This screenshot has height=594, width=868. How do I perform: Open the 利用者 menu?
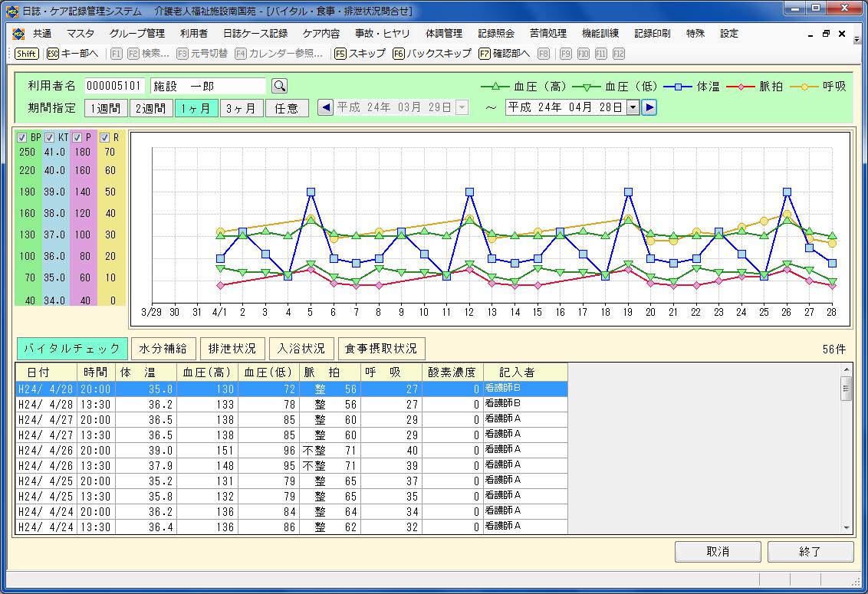pos(193,34)
